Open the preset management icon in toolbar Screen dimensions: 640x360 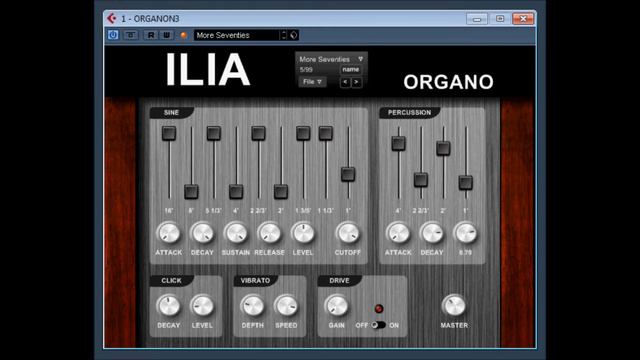(x=293, y=35)
